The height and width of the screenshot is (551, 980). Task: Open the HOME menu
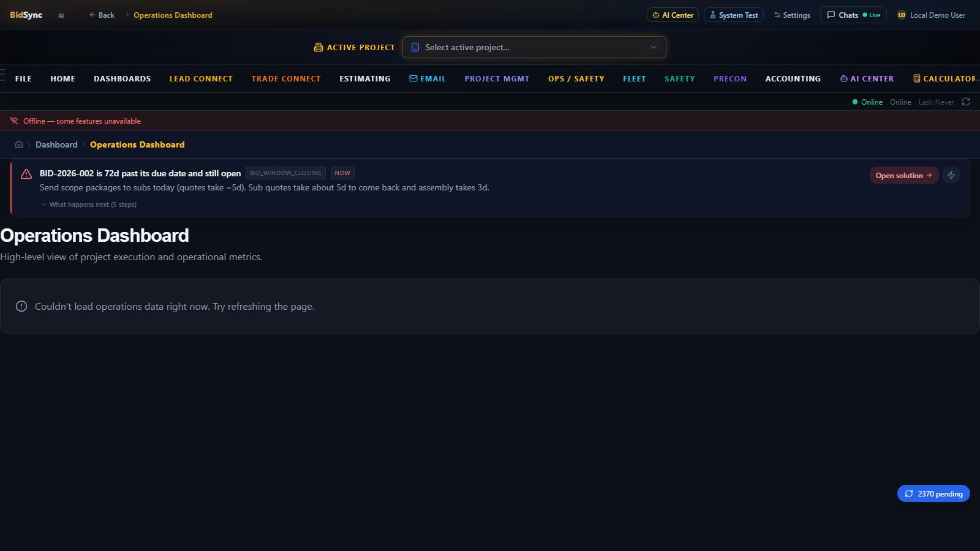point(62,78)
